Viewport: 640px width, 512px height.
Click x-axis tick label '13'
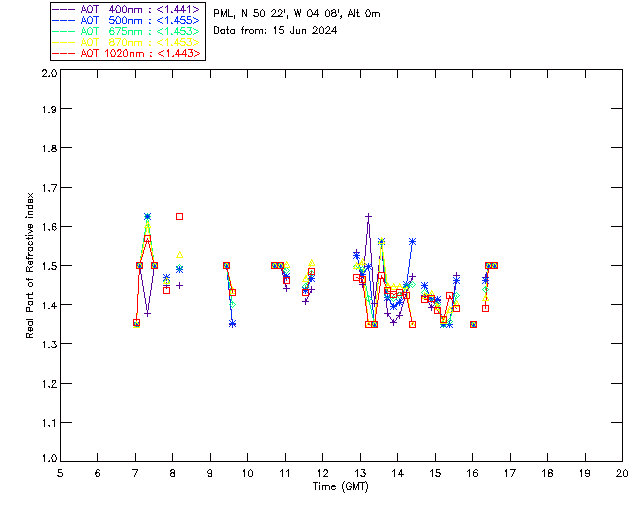click(x=360, y=473)
